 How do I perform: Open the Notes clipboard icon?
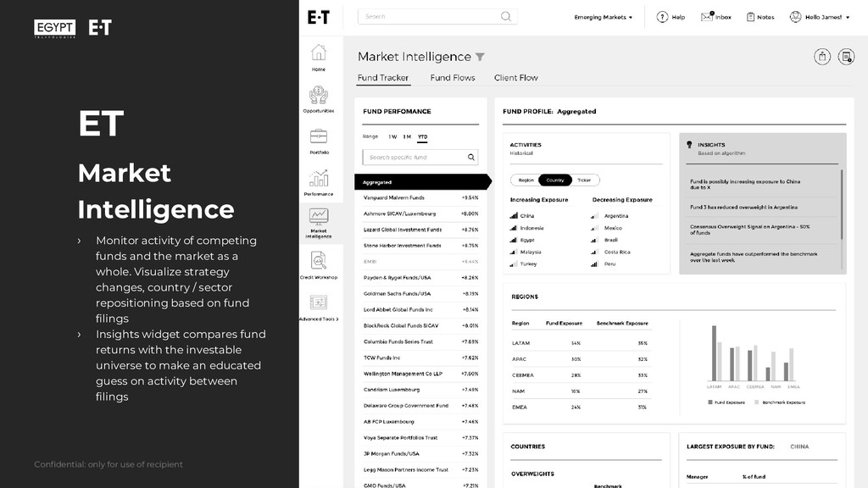751,17
